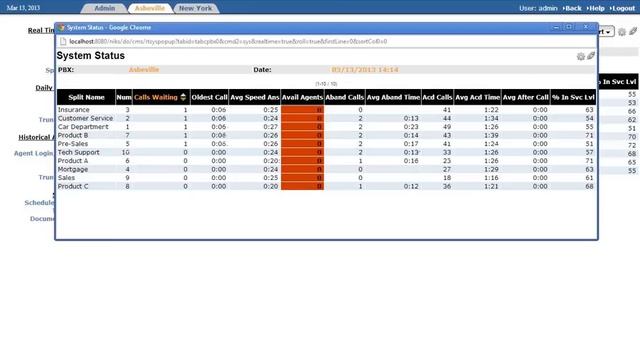
Task: Sort by the Avg After Call column header
Action: [526, 97]
